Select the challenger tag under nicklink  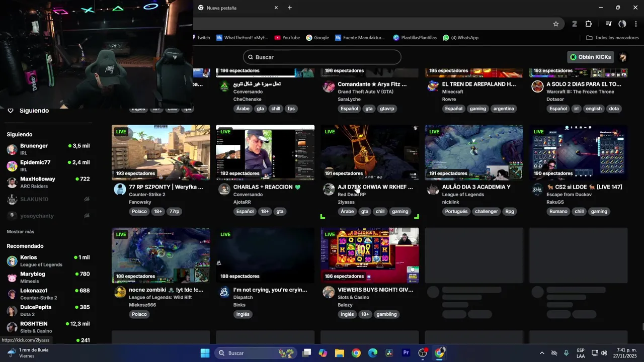coord(487,212)
